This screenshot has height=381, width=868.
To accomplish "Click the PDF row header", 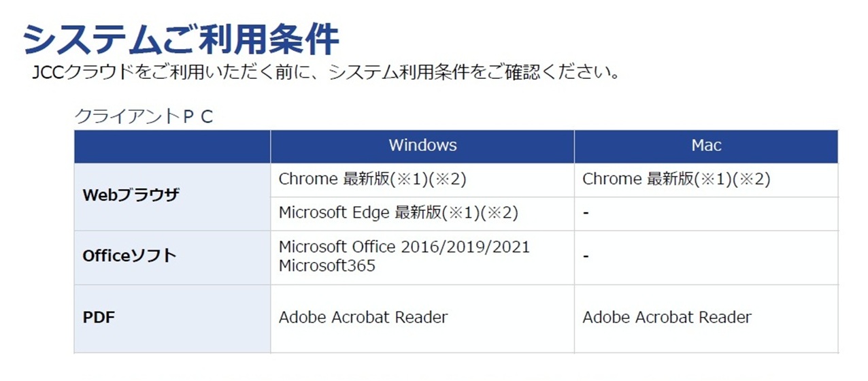I will pos(99,317).
